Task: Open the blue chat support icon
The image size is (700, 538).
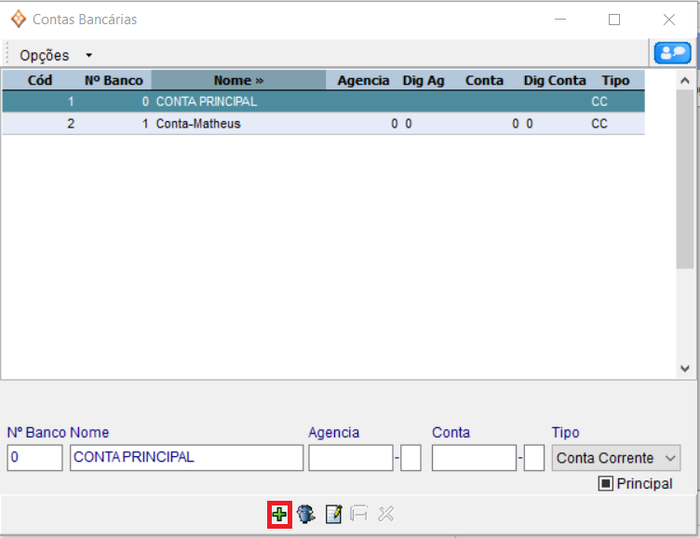Action: (x=671, y=54)
